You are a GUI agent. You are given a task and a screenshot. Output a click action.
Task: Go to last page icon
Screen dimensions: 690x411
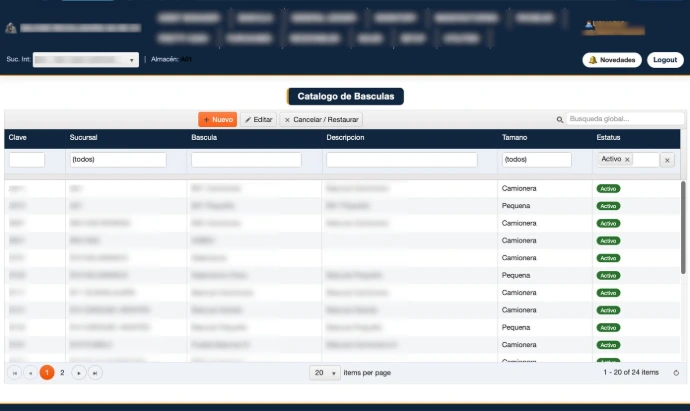coord(95,373)
